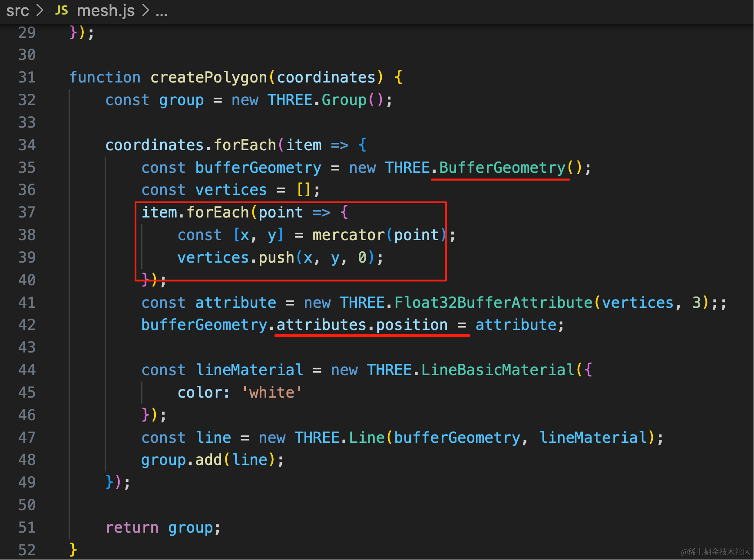Click line number 52 in gutter

pyautogui.click(x=27, y=550)
